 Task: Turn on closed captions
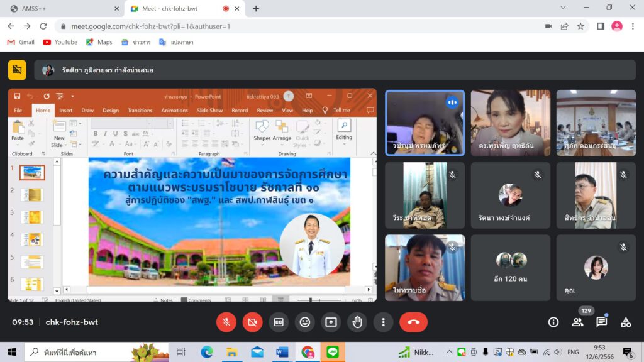(x=279, y=322)
